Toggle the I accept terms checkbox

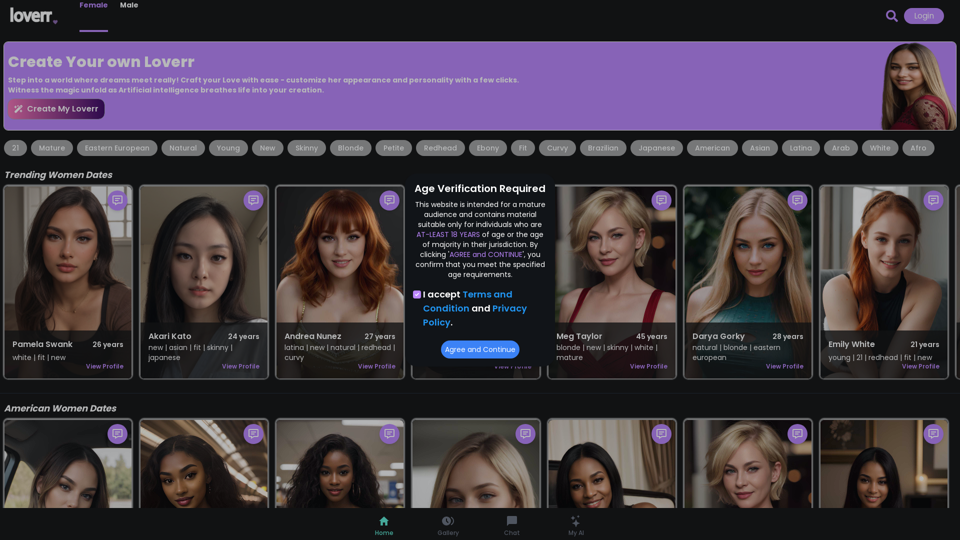[417, 294]
